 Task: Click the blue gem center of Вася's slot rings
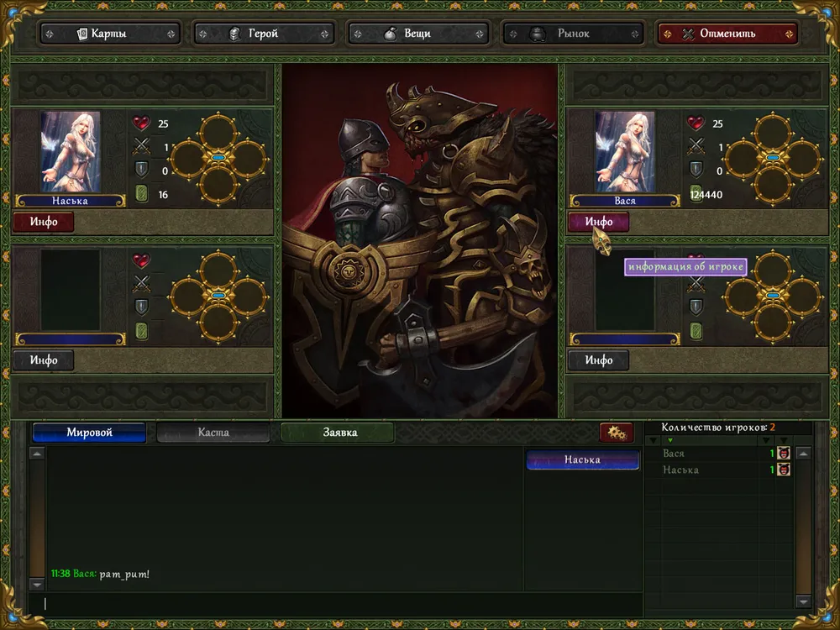(773, 157)
